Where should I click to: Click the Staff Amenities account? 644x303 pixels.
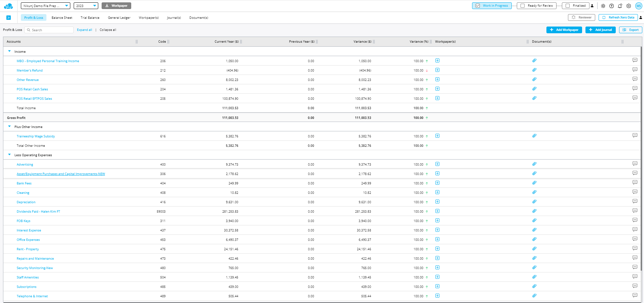coord(28,277)
